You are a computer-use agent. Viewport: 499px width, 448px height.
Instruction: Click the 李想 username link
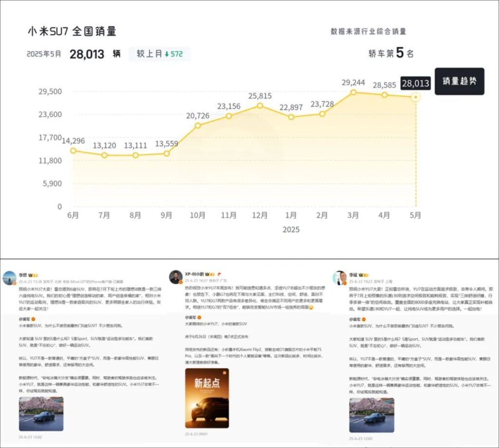click(23, 275)
